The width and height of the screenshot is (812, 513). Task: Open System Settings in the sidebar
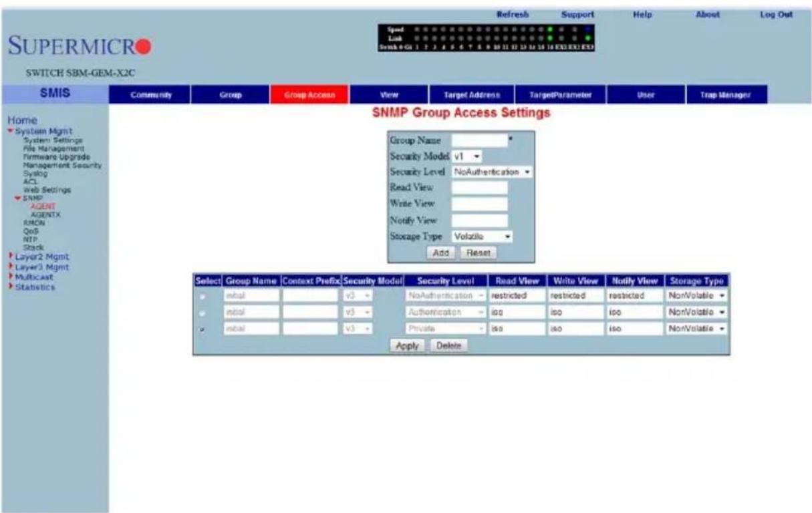click(x=52, y=140)
